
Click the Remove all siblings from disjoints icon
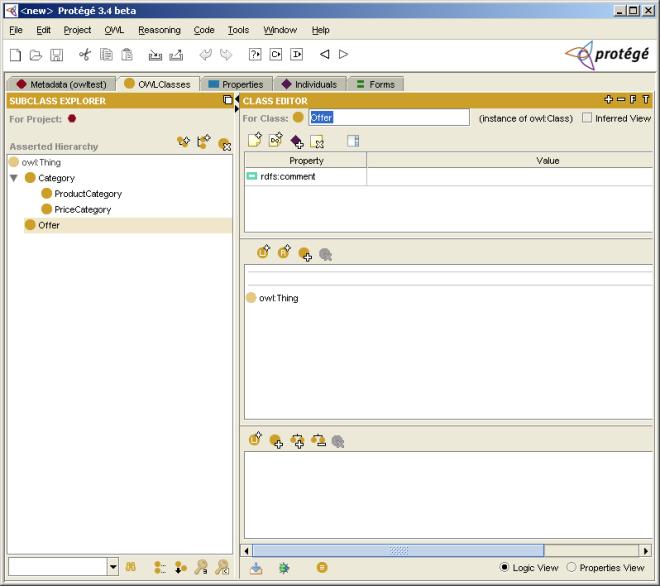tap(318, 440)
